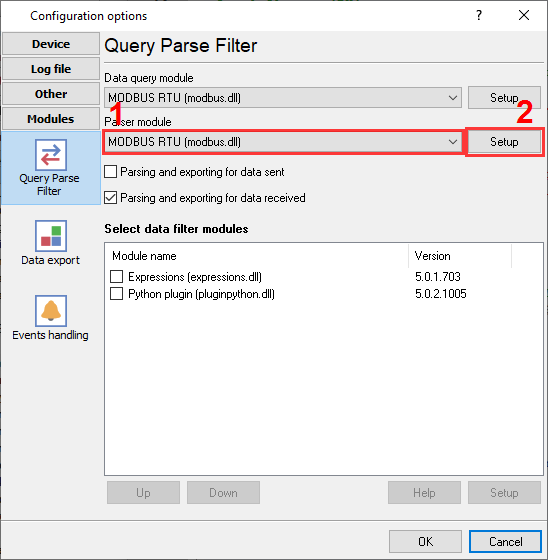
Task: Check the Python plugin (pluginpython.dll) module
Action: coord(116,294)
